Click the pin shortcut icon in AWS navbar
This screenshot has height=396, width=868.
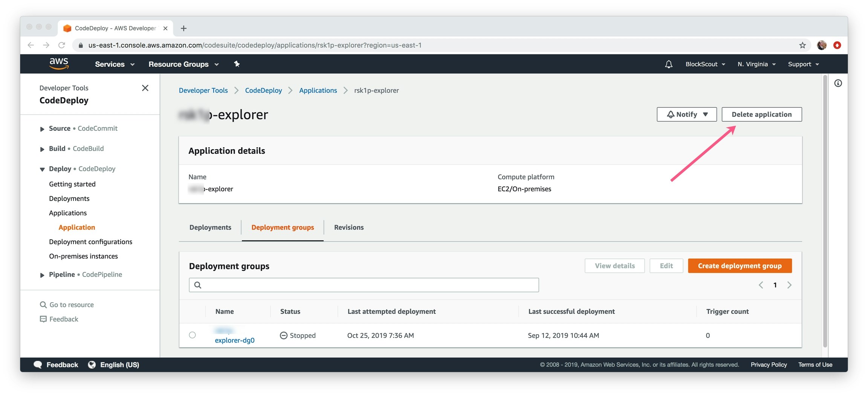tap(237, 64)
